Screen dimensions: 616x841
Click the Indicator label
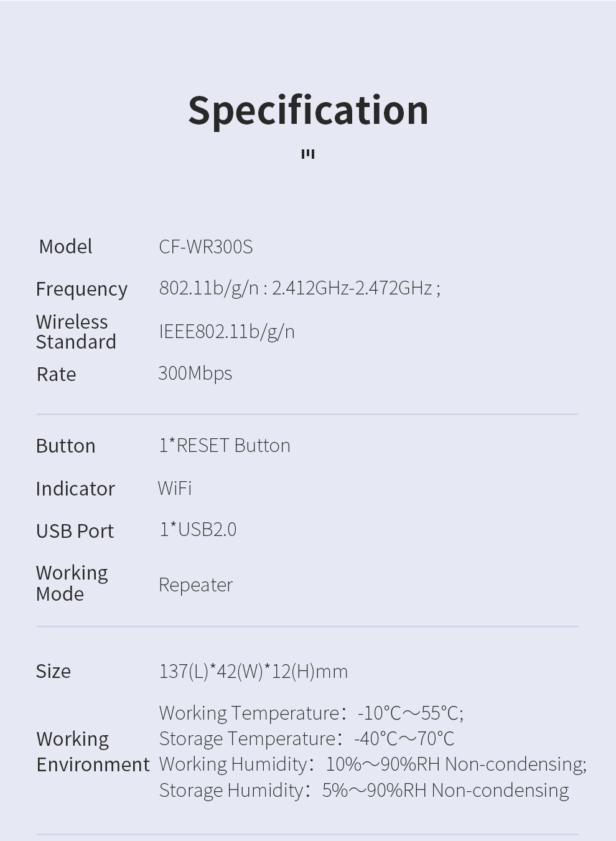point(75,489)
